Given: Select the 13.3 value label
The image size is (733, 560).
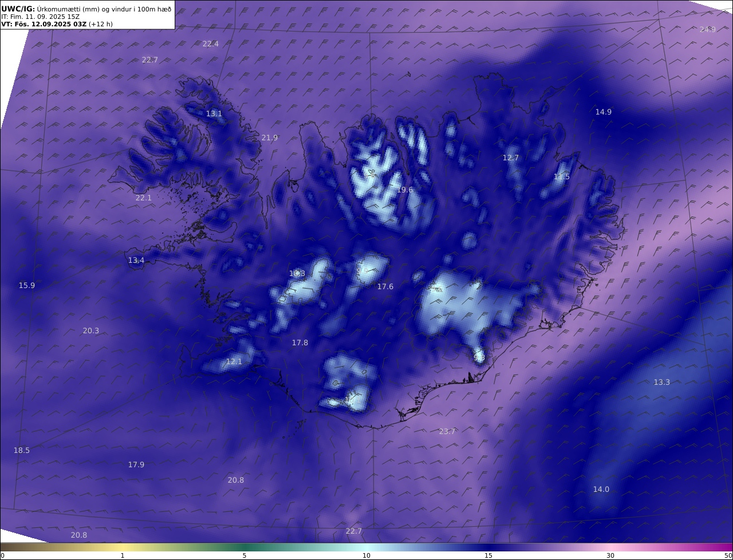Looking at the screenshot, I should [x=662, y=382].
